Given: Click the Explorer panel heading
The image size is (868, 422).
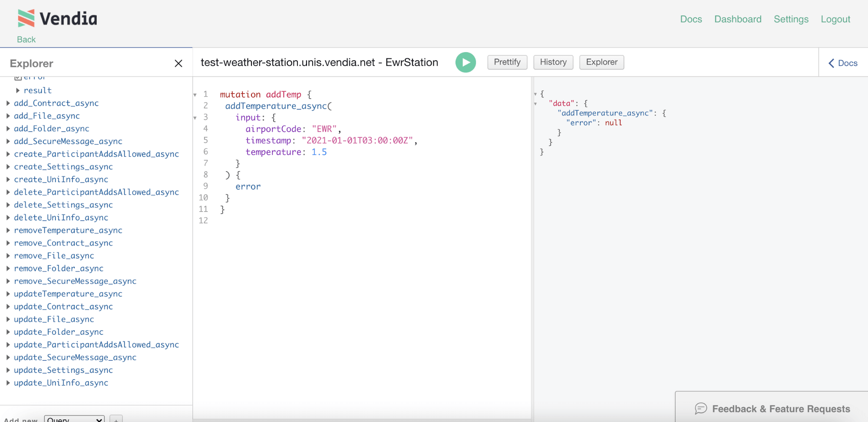Looking at the screenshot, I should 31,63.
